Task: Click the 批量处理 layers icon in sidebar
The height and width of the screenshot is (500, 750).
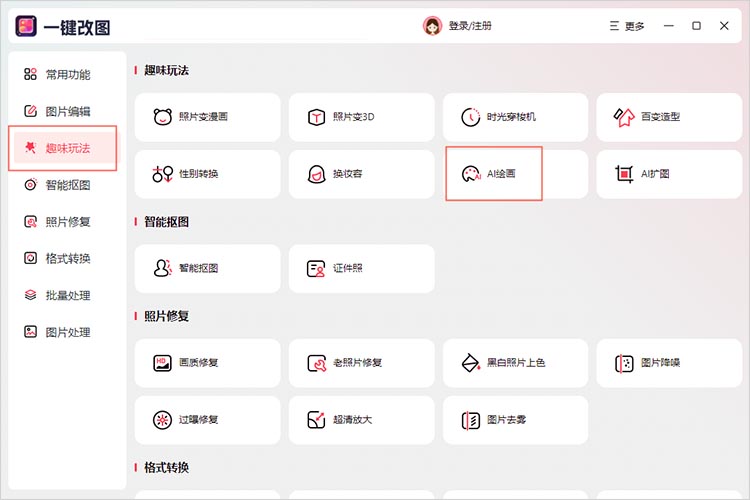Action: (30, 295)
